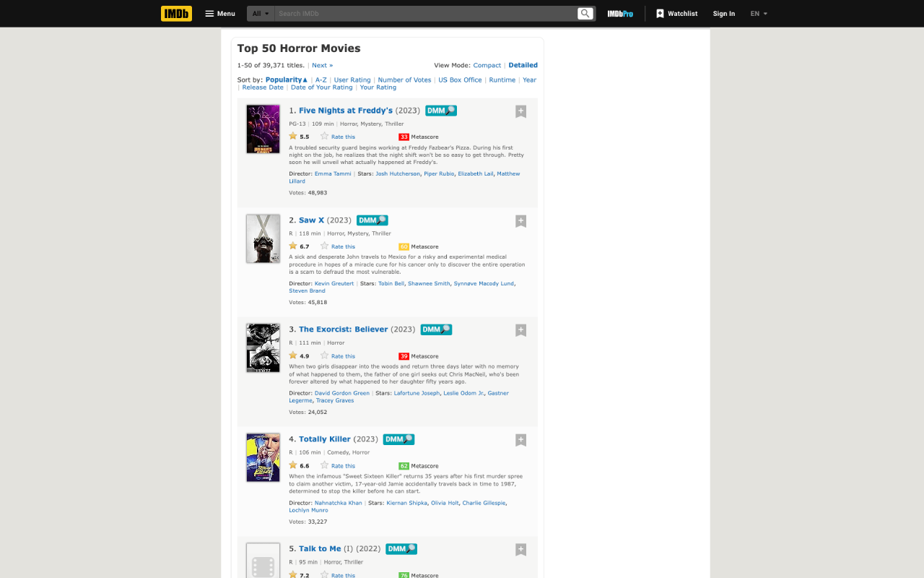Click the Top 50 Horror Movies heading
This screenshot has width=924, height=578.
coord(299,48)
